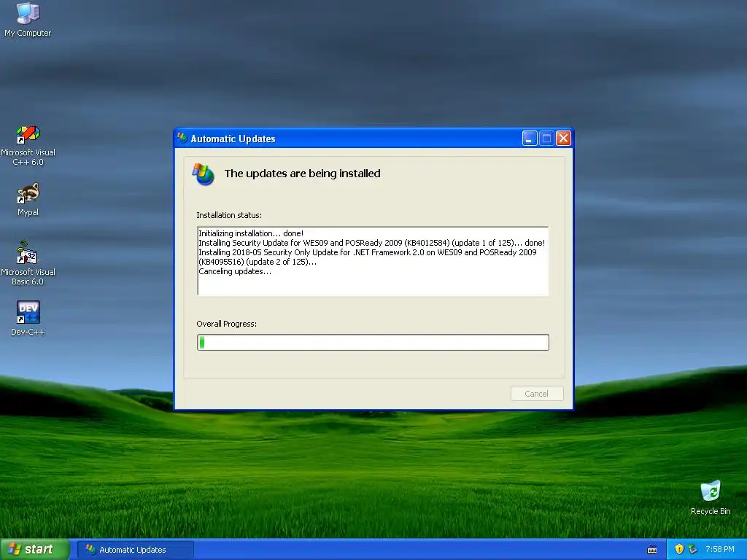
Task: Close the Automatic Updates dialog
Action: tap(563, 138)
